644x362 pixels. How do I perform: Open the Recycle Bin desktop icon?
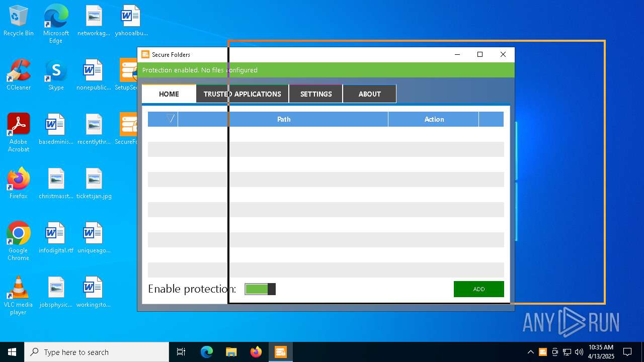pos(19,21)
